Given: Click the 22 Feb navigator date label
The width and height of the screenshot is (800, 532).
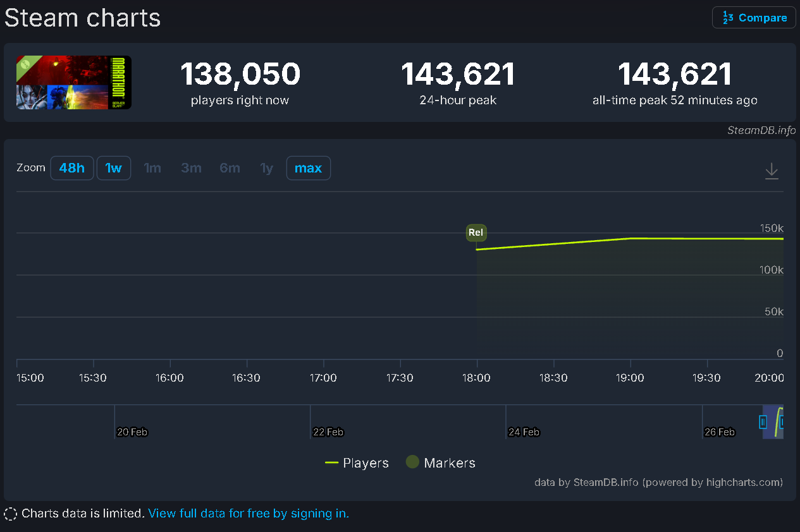Looking at the screenshot, I should pyautogui.click(x=328, y=432).
